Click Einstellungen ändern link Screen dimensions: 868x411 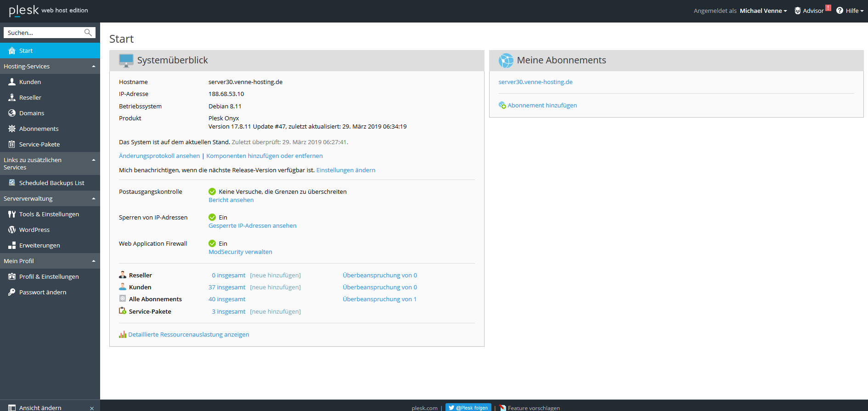pyautogui.click(x=346, y=170)
